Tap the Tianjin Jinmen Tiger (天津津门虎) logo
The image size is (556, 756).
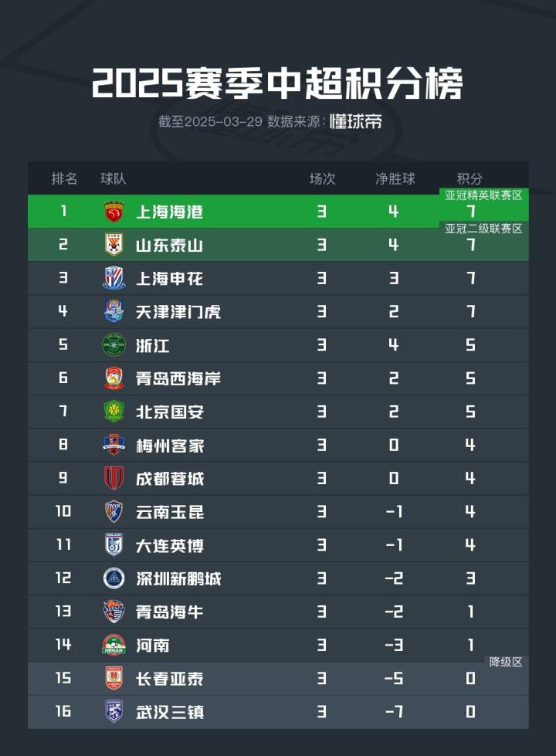pos(114,311)
